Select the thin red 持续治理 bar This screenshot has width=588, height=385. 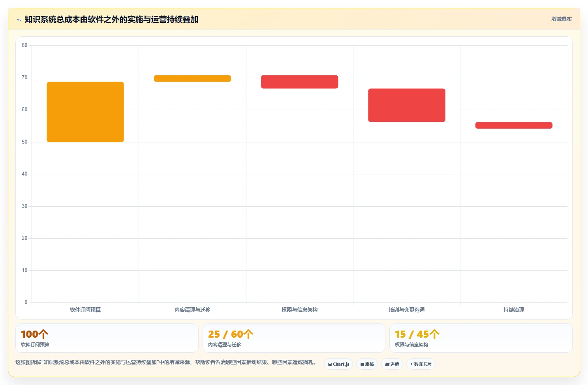(514, 125)
